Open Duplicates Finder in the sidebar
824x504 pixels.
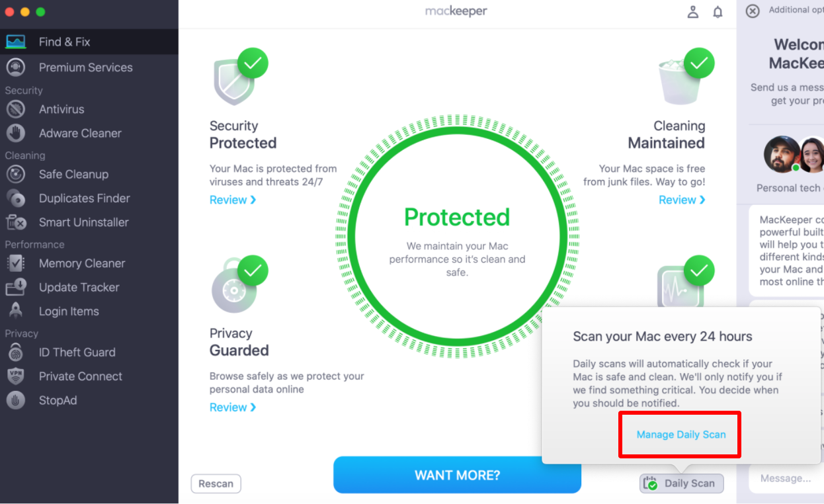[x=89, y=198]
